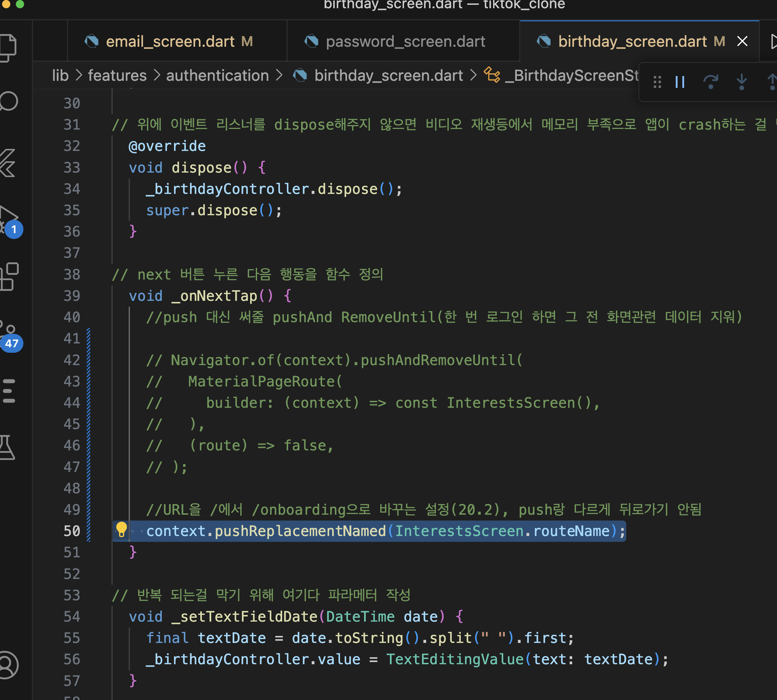
Task: Close the birthday_screen.dart tab
Action: [x=742, y=41]
